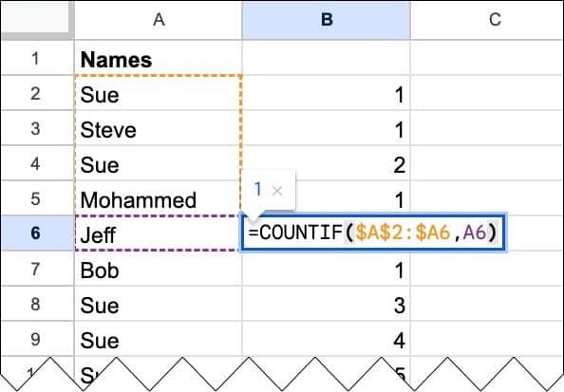This screenshot has width=564, height=392.
Task: Click the Jeff cell
Action: tap(159, 233)
